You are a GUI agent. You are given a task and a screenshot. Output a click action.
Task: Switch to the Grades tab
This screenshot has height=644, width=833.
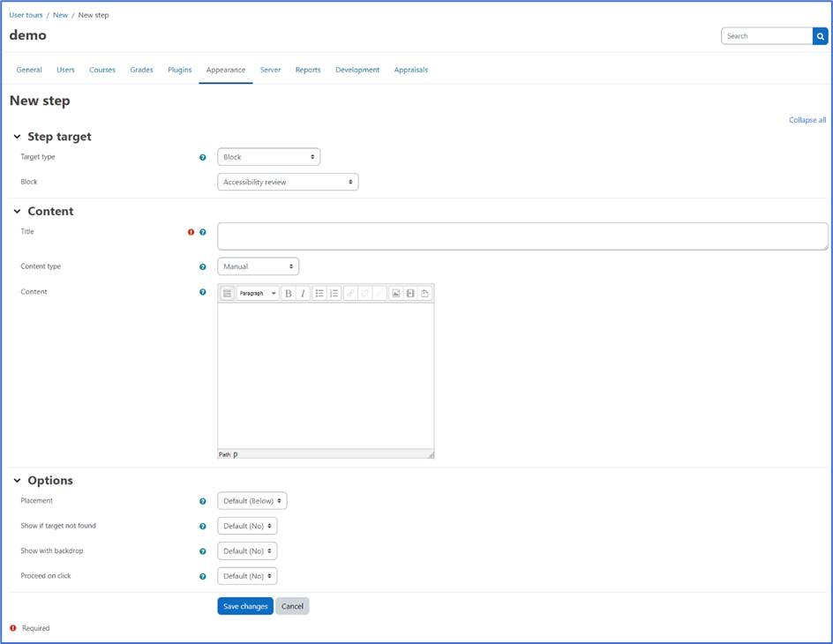point(141,70)
